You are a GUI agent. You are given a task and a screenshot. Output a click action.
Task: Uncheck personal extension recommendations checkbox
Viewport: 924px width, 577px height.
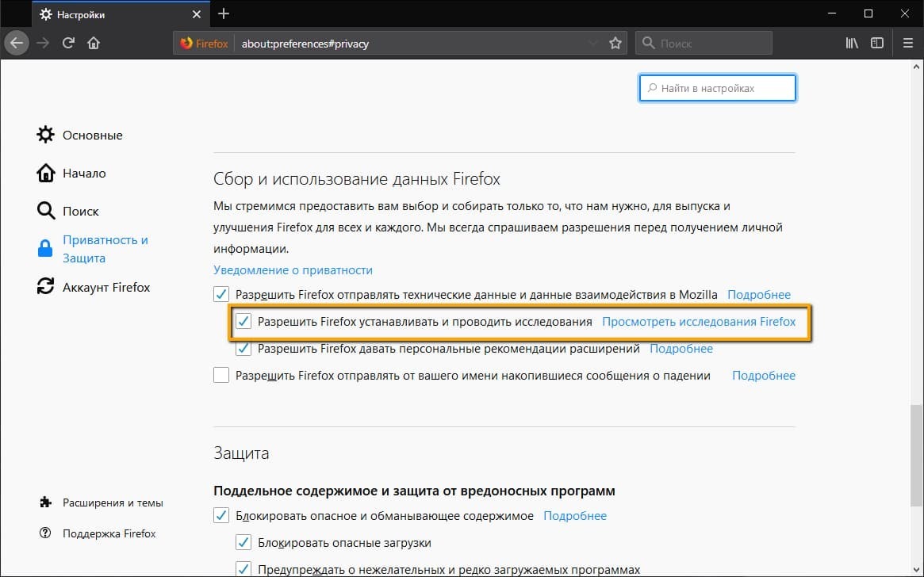click(x=243, y=349)
